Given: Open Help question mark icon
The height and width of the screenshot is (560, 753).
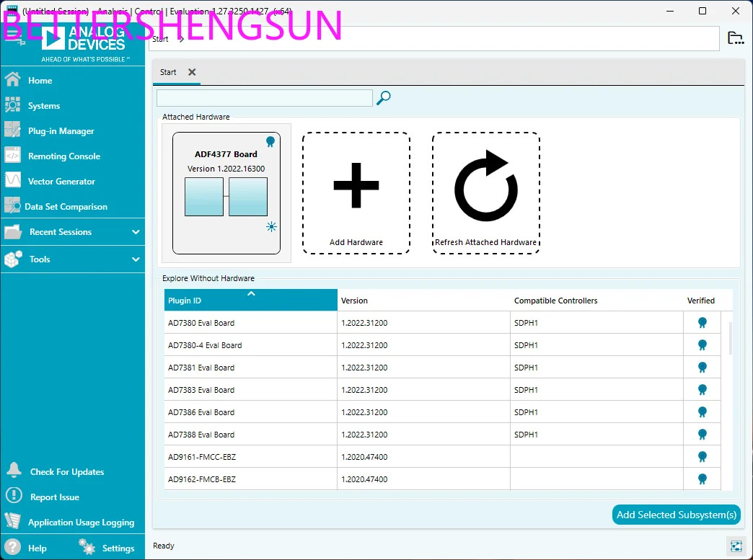Looking at the screenshot, I should [x=12, y=547].
